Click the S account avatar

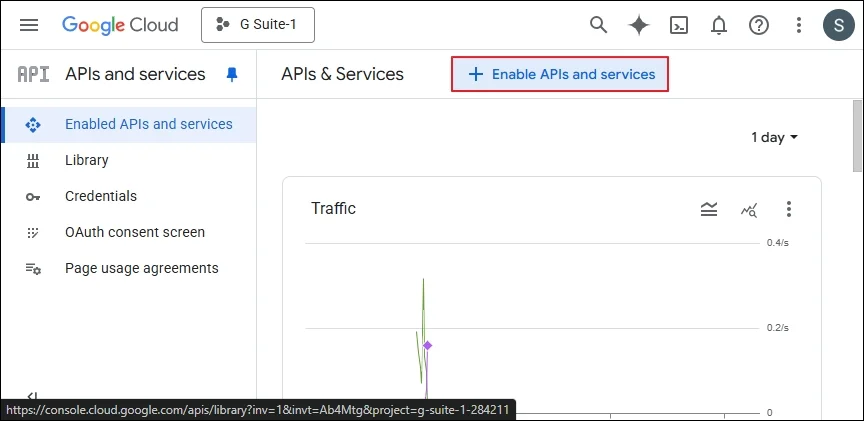(839, 25)
